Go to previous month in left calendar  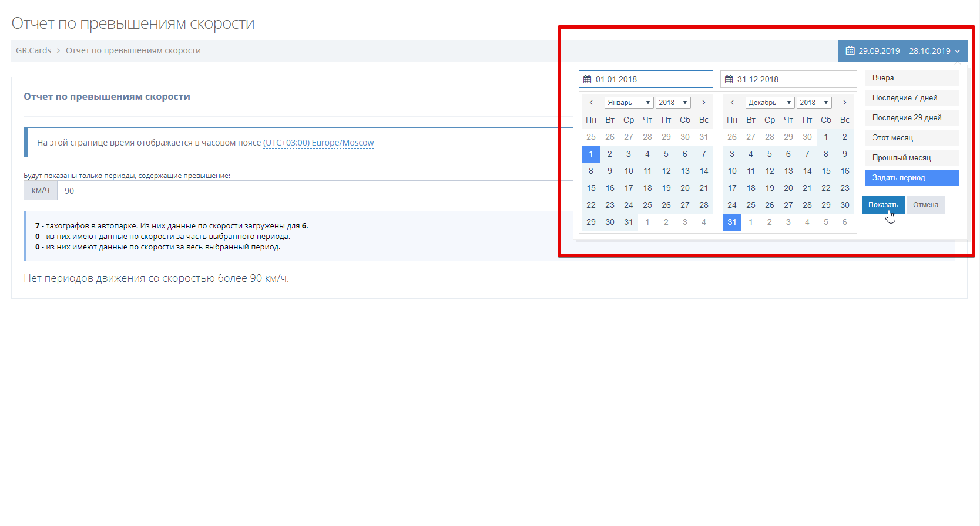[591, 103]
